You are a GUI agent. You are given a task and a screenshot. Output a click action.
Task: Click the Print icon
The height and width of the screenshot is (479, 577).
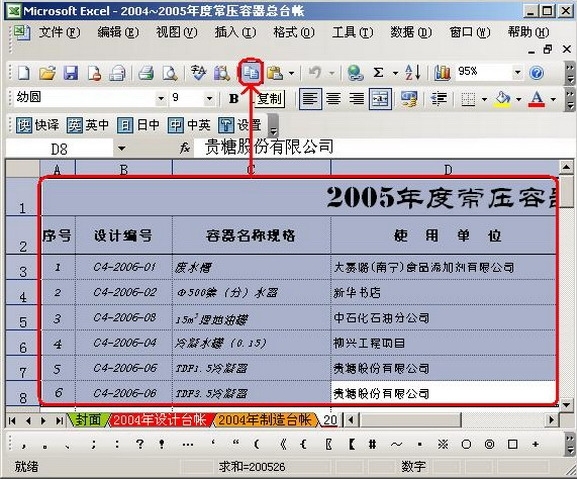point(146,73)
